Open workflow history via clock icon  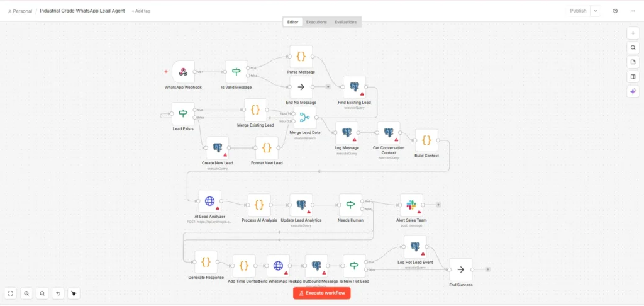point(615,11)
